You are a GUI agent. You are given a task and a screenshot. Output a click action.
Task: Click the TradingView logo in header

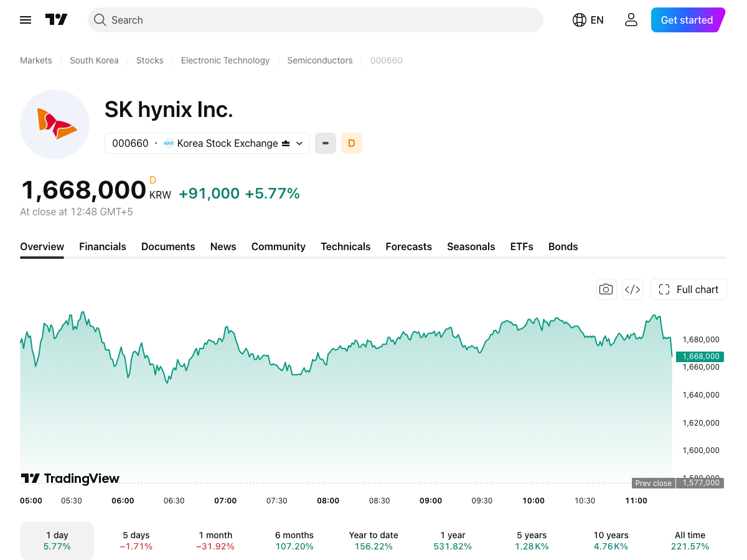56,20
